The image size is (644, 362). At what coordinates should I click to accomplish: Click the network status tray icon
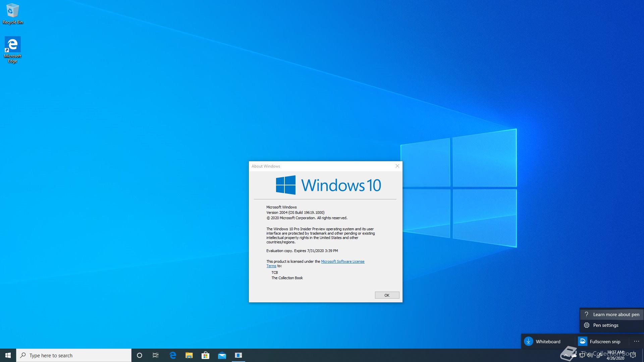pyautogui.click(x=582, y=355)
